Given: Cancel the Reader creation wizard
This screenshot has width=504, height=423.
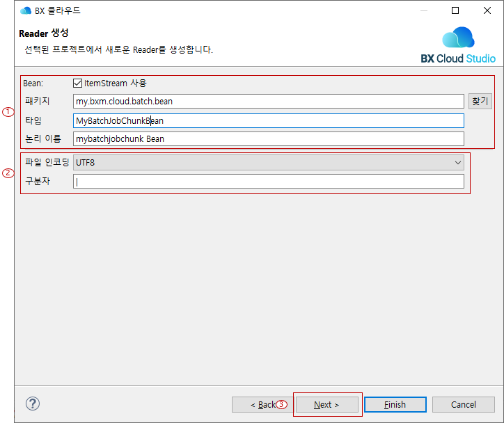Looking at the screenshot, I should click(463, 404).
